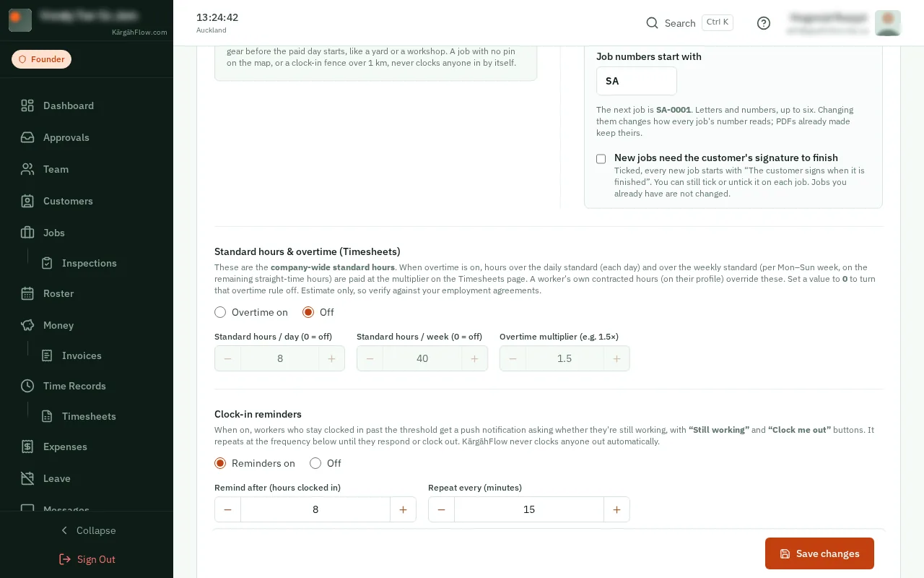924x578 pixels.
Task: Increase Repeat every minutes value
Action: 616,509
